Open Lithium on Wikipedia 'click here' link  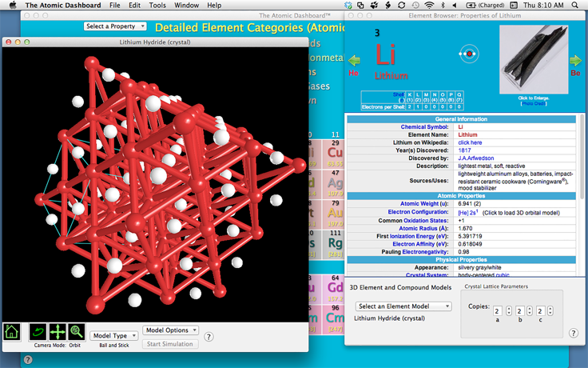470,142
